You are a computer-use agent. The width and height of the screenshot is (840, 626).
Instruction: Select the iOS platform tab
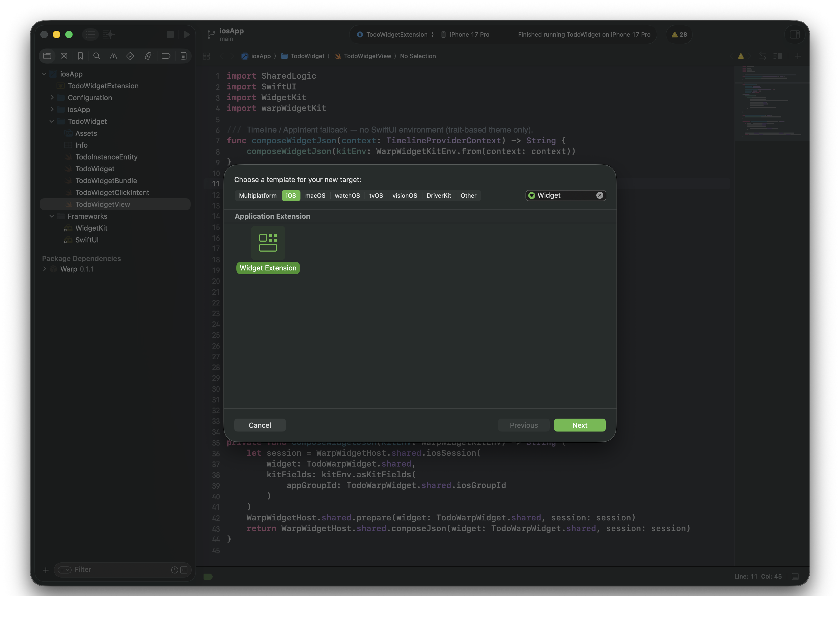tap(291, 196)
